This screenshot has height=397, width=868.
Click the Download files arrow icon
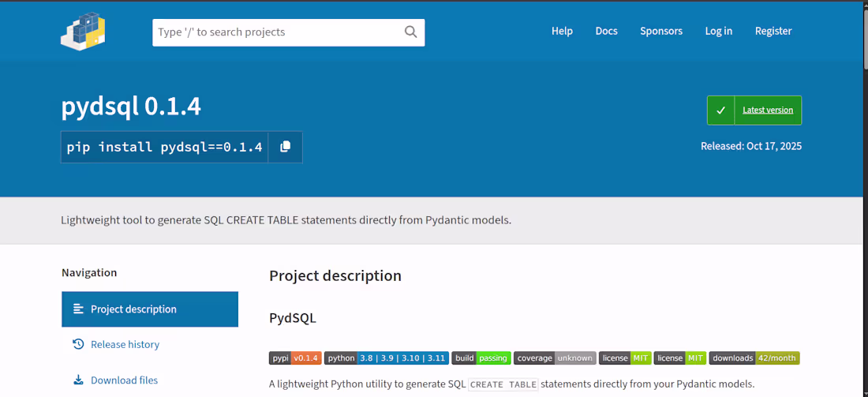coord(78,380)
